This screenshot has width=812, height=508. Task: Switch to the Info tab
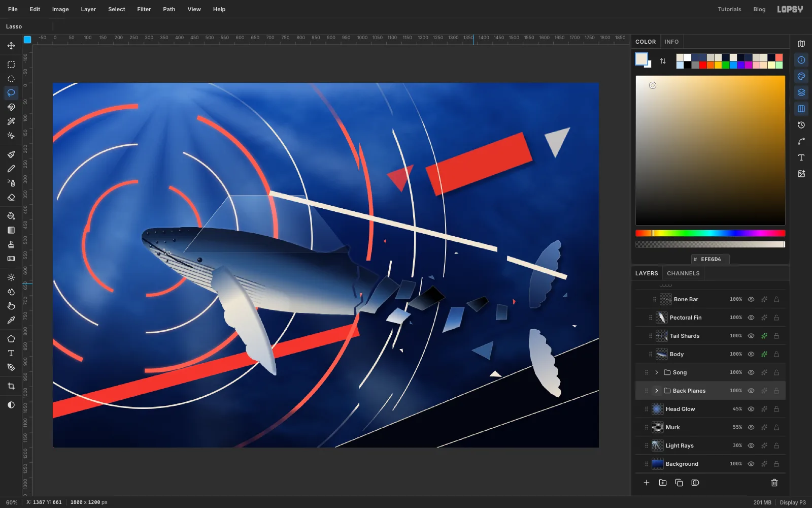pos(671,42)
